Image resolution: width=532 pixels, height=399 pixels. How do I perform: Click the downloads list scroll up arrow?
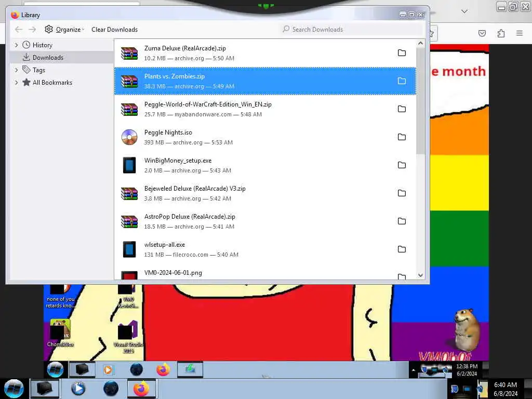point(421,44)
